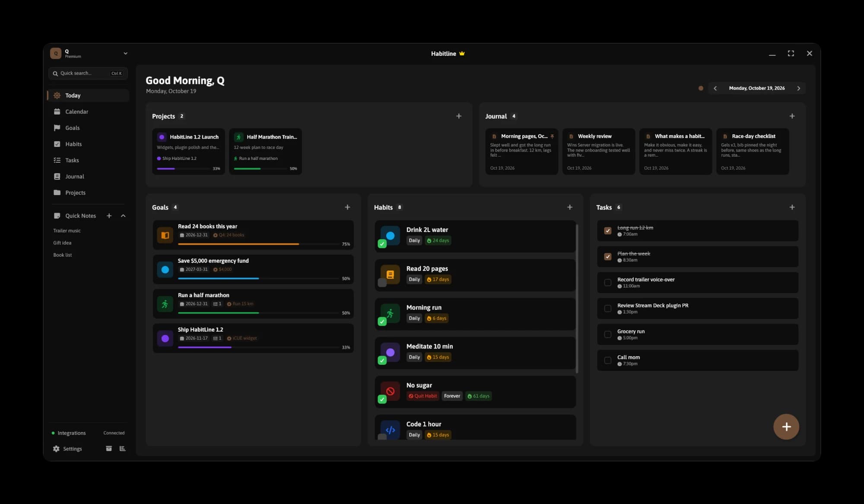The height and width of the screenshot is (504, 864).
Task: Open the Calendar page in sidebar
Action: pyautogui.click(x=88, y=111)
